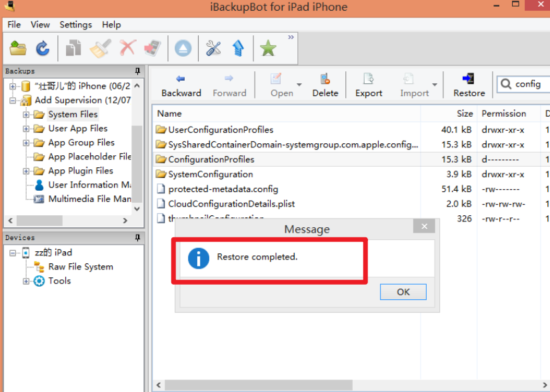Pin toggle for the Backups panel
The width and height of the screenshot is (550, 392).
pos(137,71)
